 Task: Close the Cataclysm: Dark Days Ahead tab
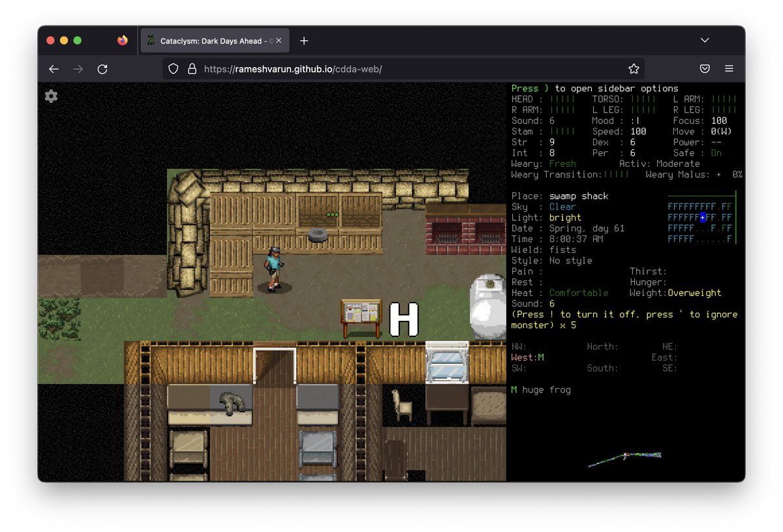tap(279, 40)
